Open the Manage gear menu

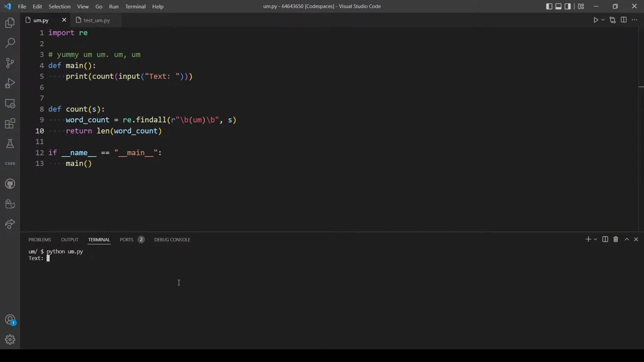pos(10,340)
